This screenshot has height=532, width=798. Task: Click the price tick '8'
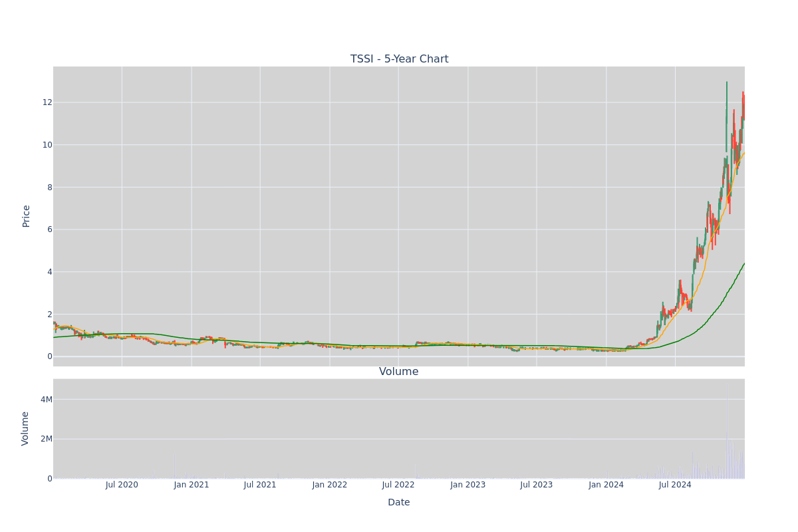tap(49, 188)
